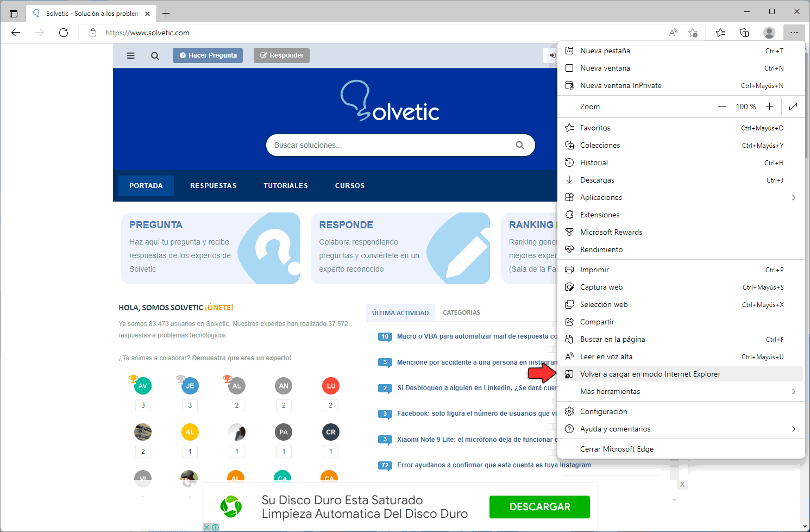This screenshot has height=532, width=810.
Task: Go to the PORTADA nav tab
Action: pyautogui.click(x=146, y=186)
